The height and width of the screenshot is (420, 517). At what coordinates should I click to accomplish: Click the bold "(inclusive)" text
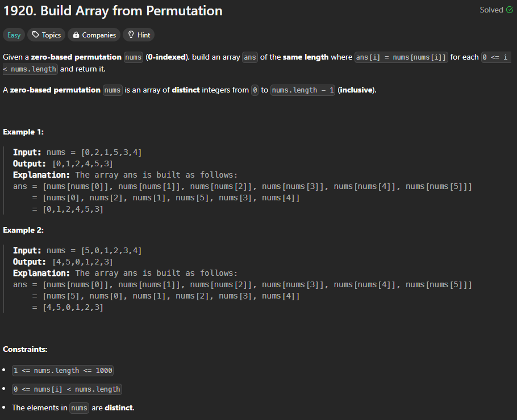pos(357,90)
